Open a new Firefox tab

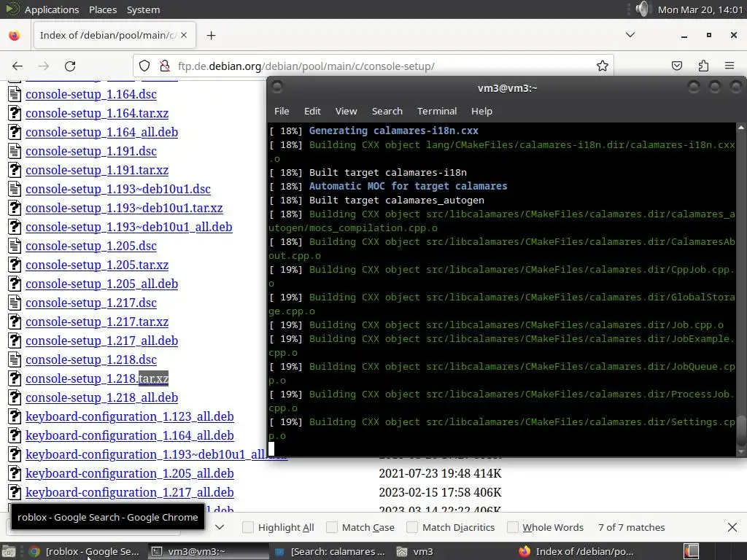(x=211, y=35)
